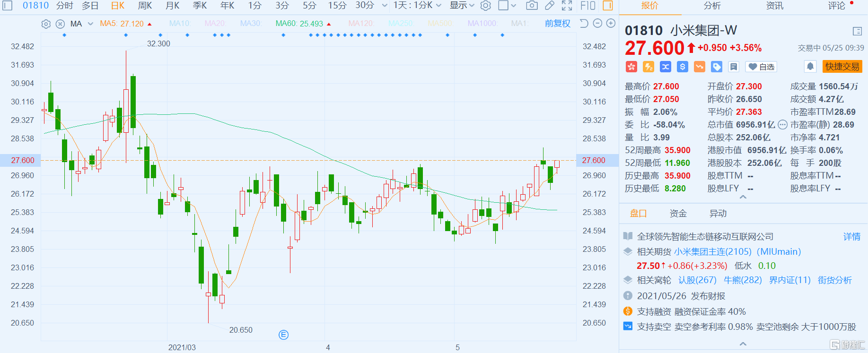Toggle MA250 moving average line
Image resolution: width=868 pixels, height=353 pixels.
click(x=401, y=24)
